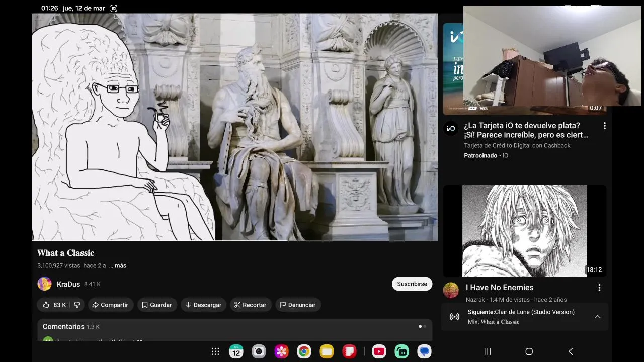Expand the Comentarios section
The width and height of the screenshot is (644, 362).
234,329
